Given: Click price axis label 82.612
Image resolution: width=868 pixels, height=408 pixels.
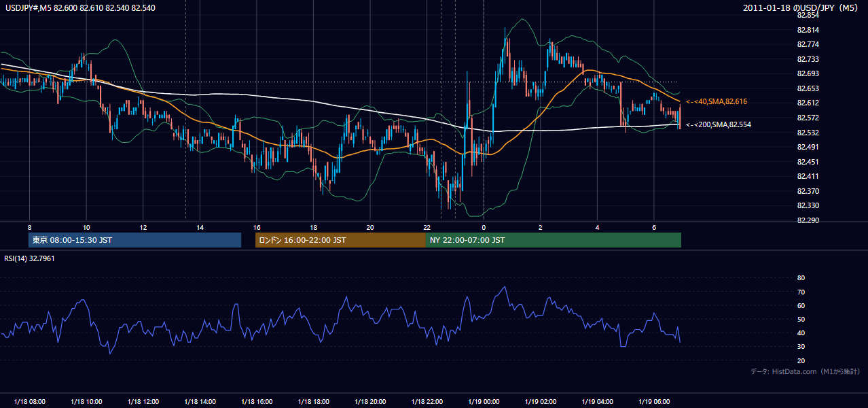Looking at the screenshot, I should 808,103.
